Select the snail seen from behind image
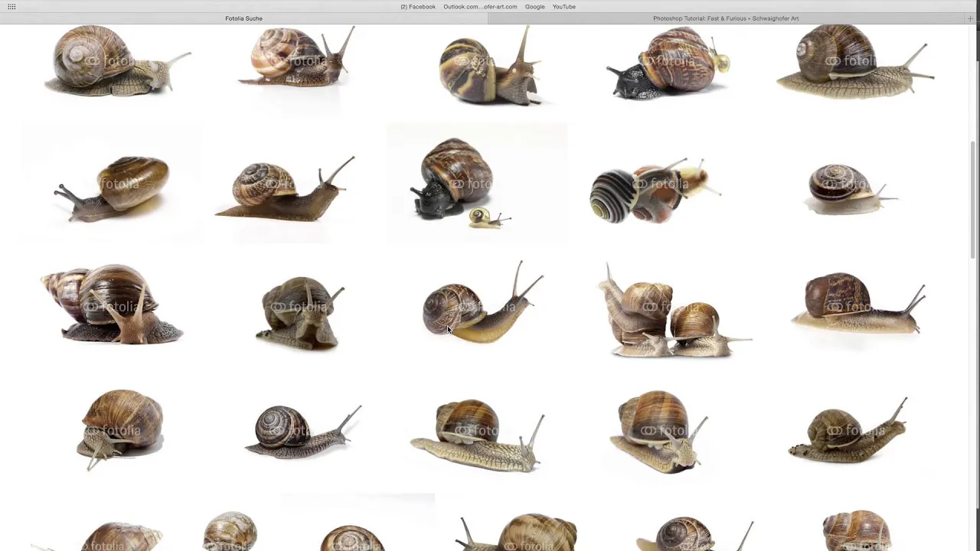Viewport: 980px width, 551px height. tap(300, 312)
